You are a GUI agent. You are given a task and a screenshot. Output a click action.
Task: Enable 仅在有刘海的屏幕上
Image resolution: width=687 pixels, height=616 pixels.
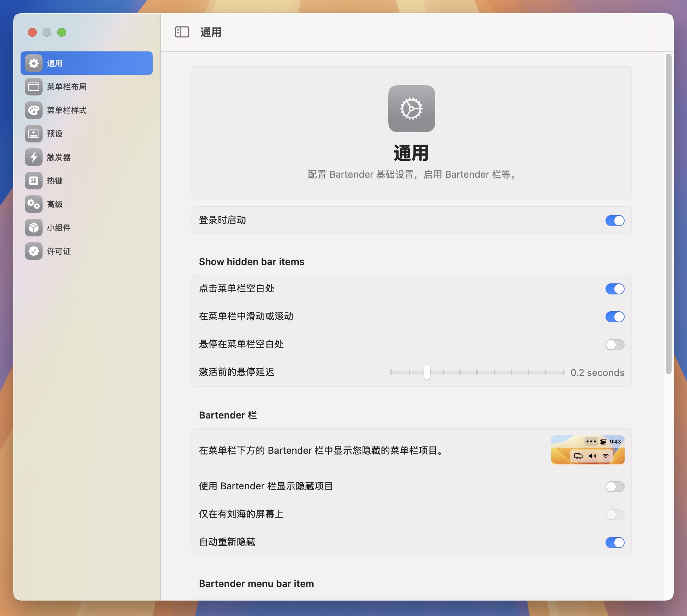pos(615,515)
